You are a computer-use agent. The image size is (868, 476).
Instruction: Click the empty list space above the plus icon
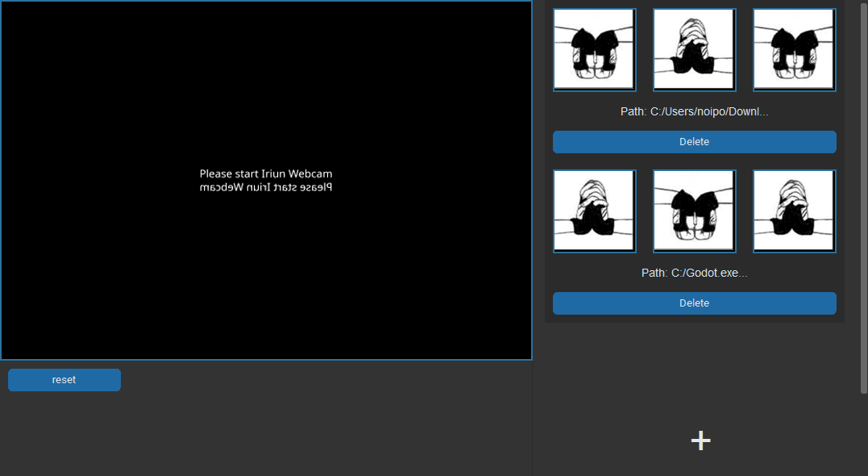click(694, 371)
